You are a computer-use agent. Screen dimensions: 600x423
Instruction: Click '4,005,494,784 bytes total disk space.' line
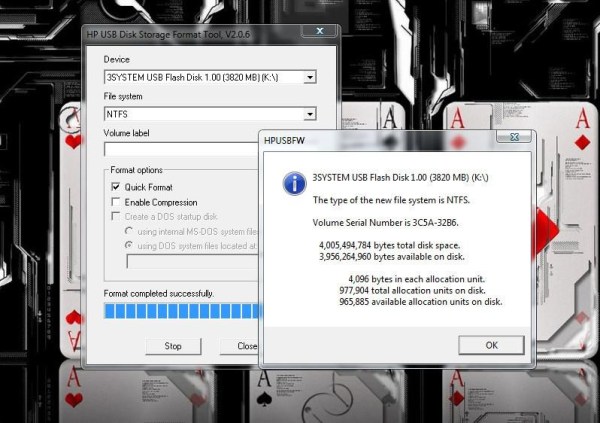[x=390, y=245]
